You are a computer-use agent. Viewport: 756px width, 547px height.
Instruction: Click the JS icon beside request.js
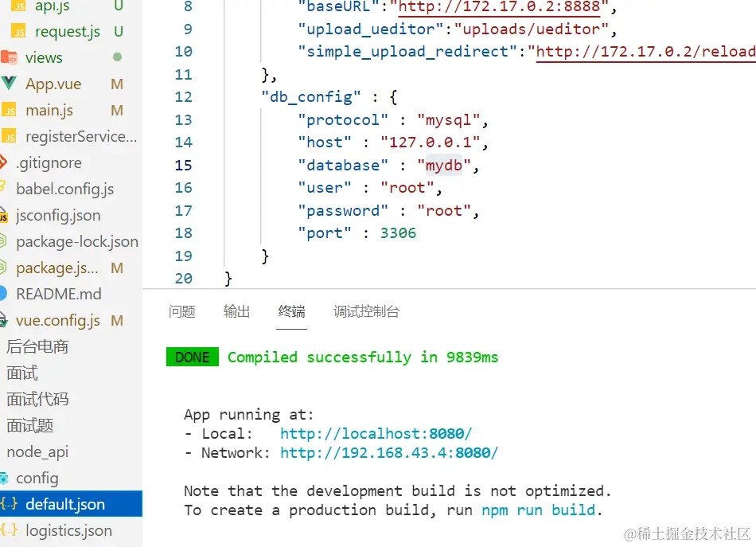18,31
